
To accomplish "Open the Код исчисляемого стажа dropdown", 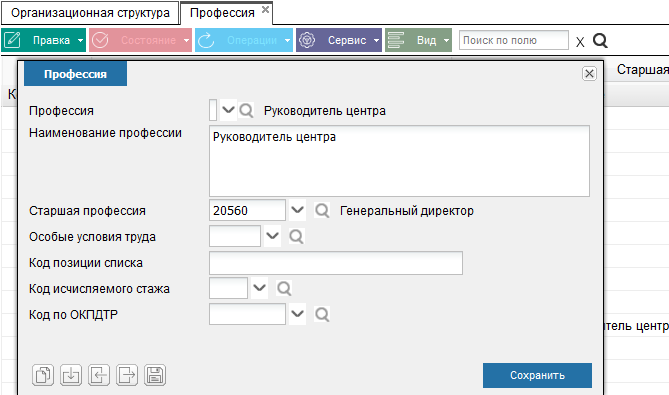I will (x=259, y=288).
